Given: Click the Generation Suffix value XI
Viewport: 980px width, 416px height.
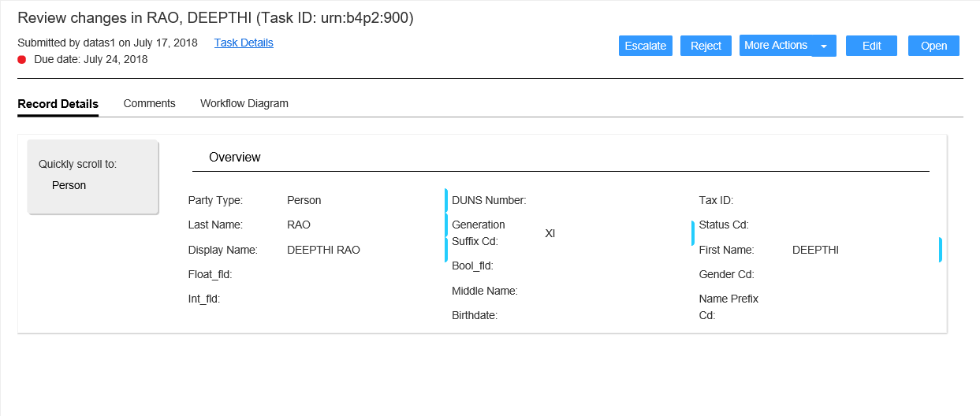Looking at the screenshot, I should [550, 233].
